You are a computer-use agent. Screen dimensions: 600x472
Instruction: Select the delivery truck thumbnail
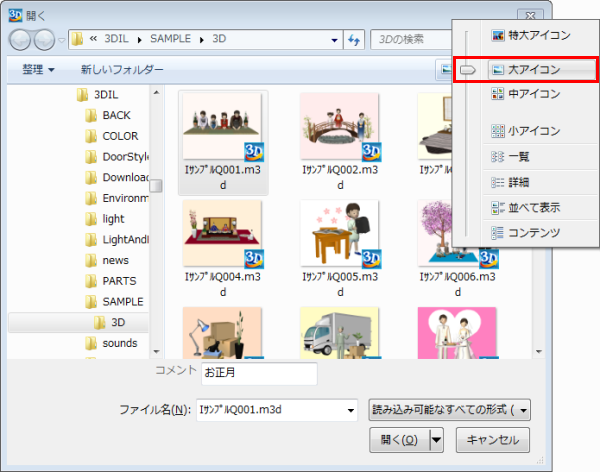pyautogui.click(x=340, y=333)
